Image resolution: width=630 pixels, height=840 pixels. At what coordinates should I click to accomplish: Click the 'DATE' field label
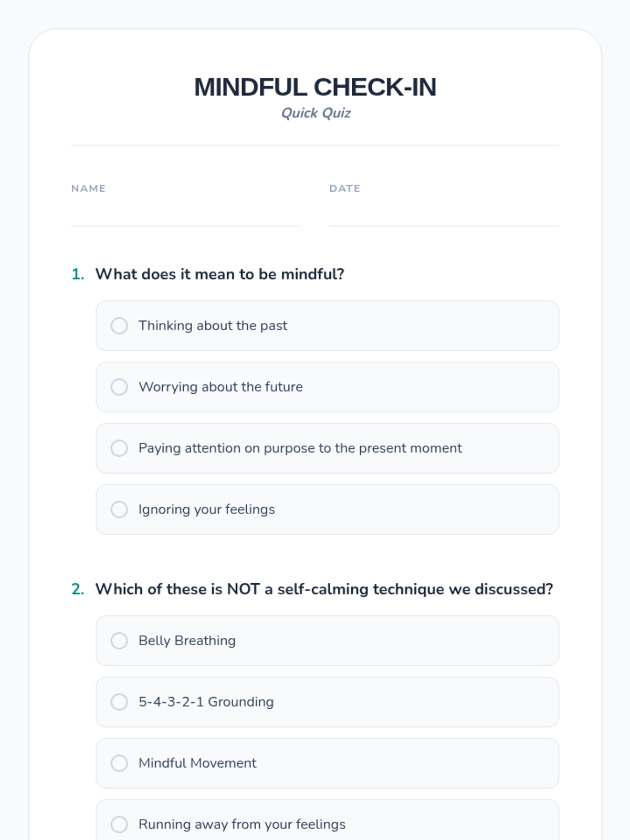pos(344,188)
